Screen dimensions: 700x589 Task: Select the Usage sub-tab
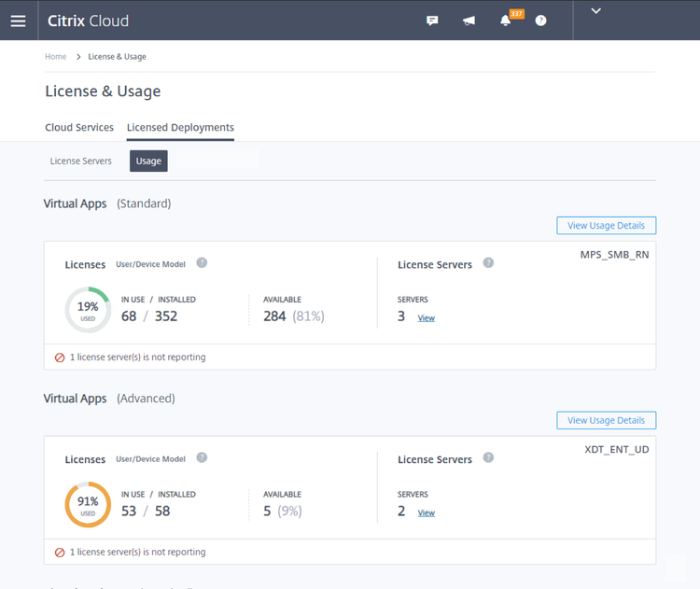point(148,161)
